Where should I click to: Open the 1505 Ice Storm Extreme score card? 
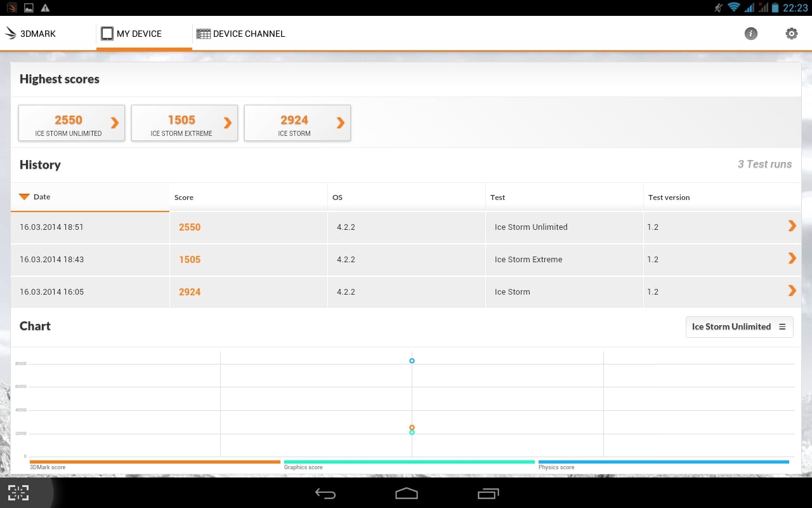(185, 123)
